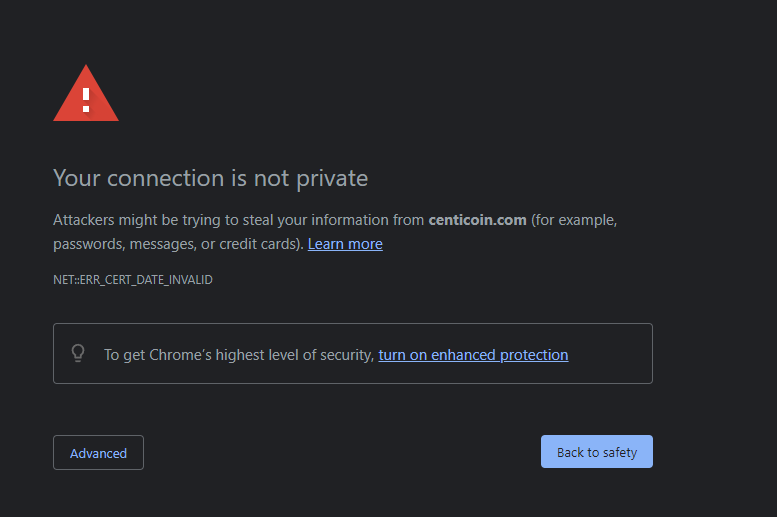Click the lightbulb icon in the security tip
Screen dimensions: 777x517
point(78,353)
